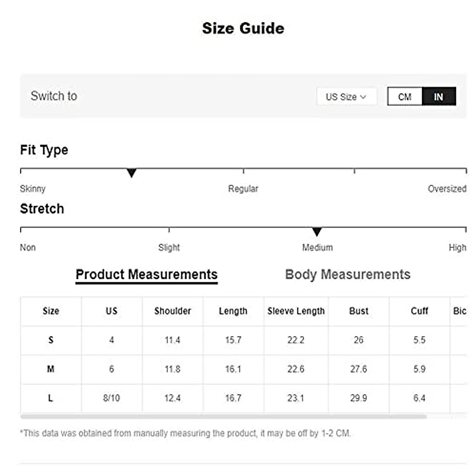Click the Sleeve Length column header
Screen dimensions: 476x476
(296, 311)
